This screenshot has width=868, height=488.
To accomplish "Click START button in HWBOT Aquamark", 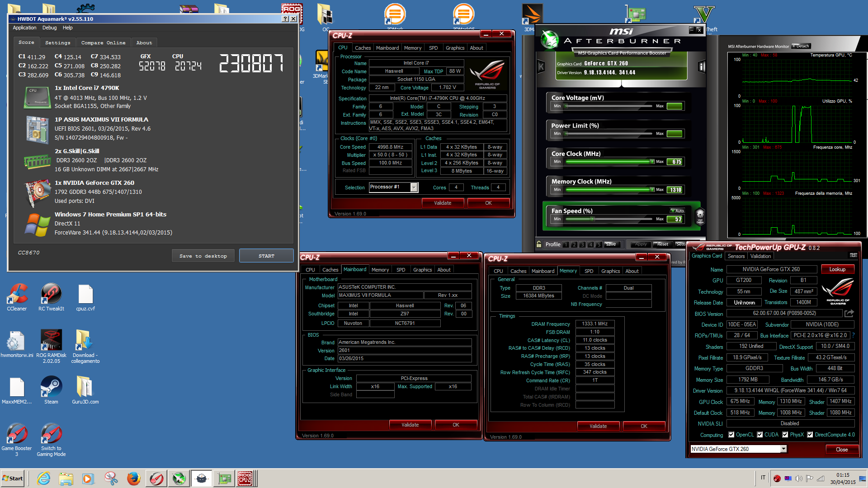I will pyautogui.click(x=266, y=256).
